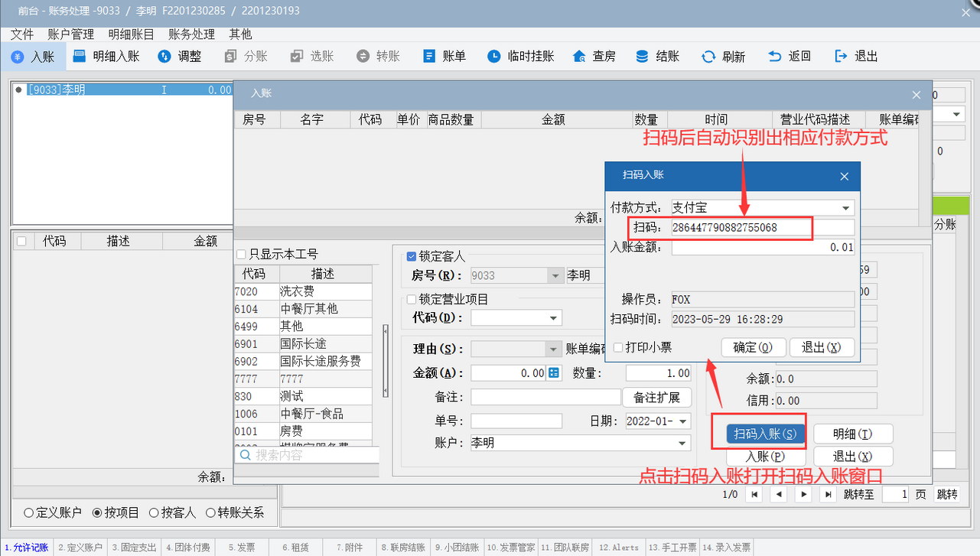The width and height of the screenshot is (980, 556).
Task: Open 查房 from the toolbar
Action: coord(593,57)
